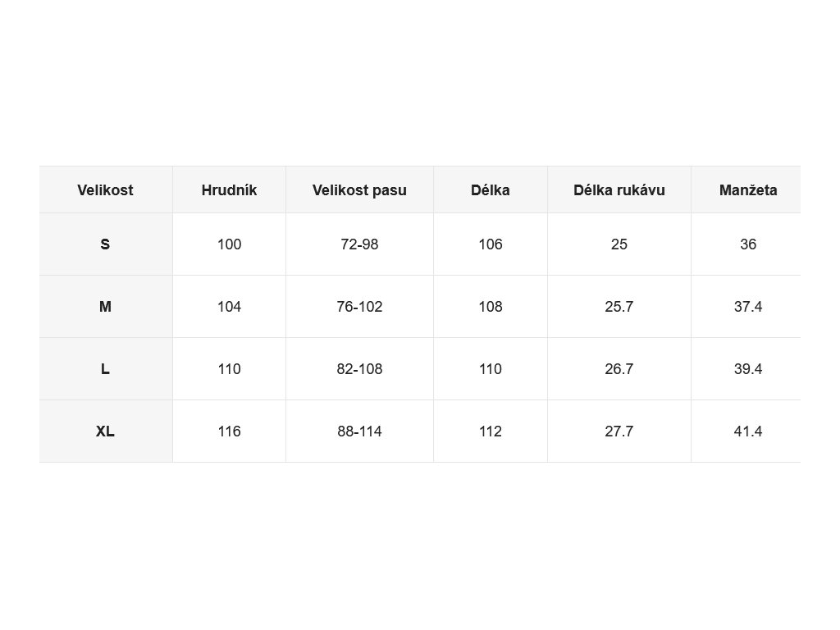
Task: Click the chest value 100 cell
Action: [x=230, y=244]
